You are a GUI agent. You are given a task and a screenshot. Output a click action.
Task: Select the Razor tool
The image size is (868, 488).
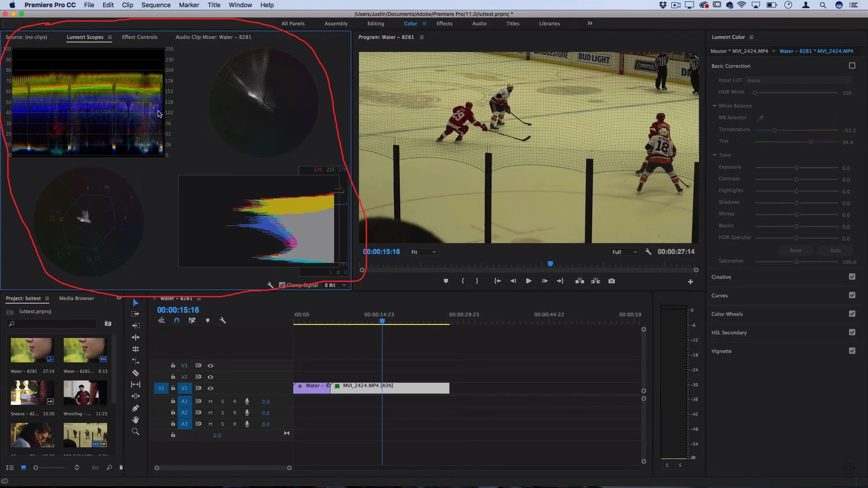click(135, 373)
